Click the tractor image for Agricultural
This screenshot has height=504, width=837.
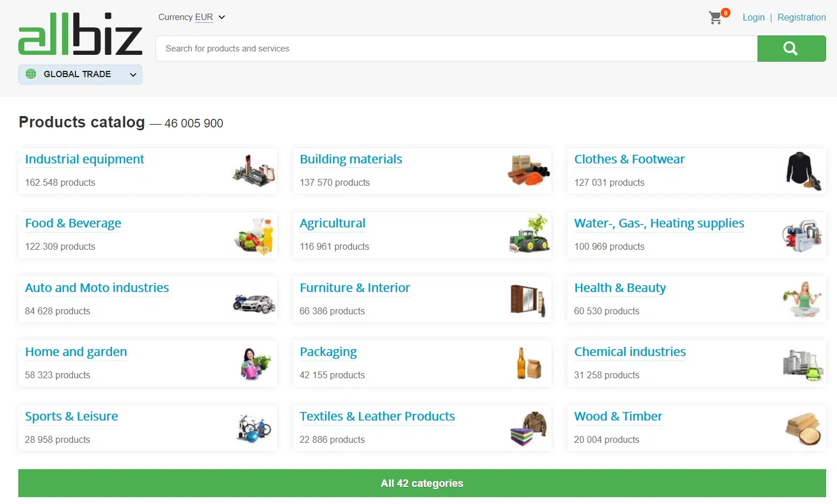pyautogui.click(x=529, y=234)
